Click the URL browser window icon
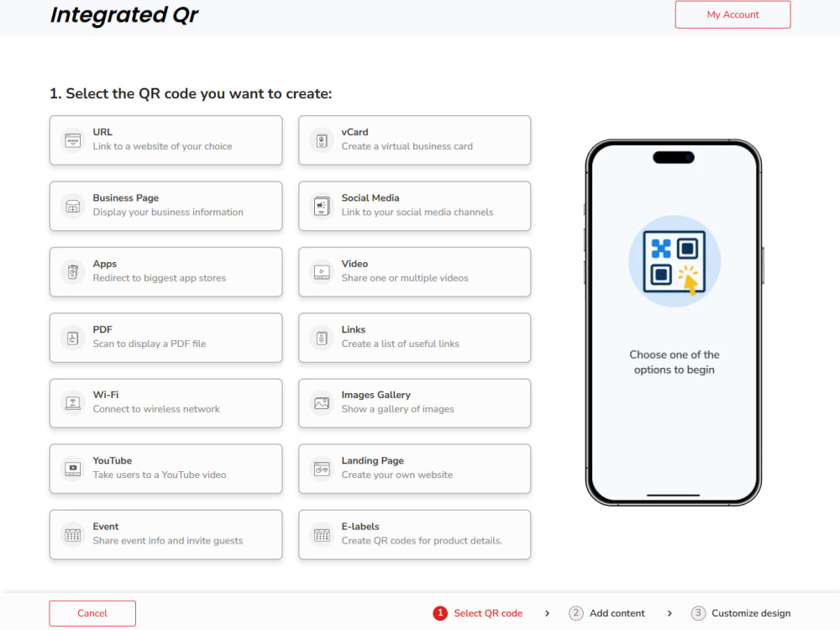 (x=73, y=140)
